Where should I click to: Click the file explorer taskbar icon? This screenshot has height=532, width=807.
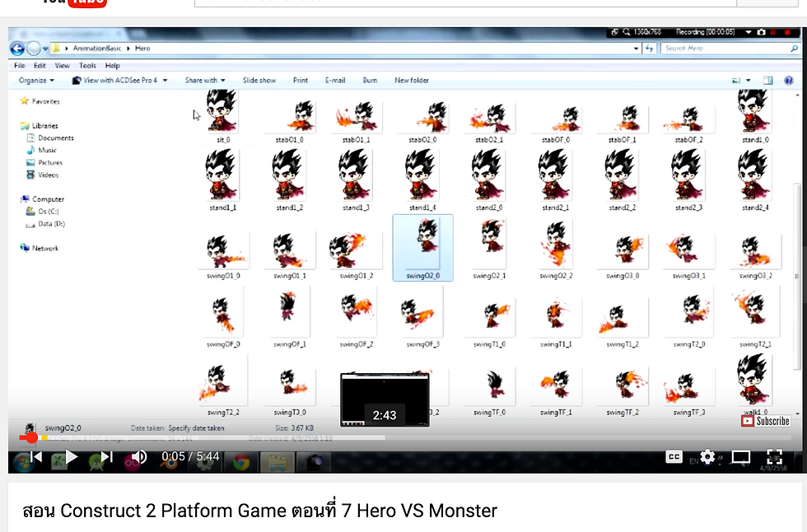278,462
